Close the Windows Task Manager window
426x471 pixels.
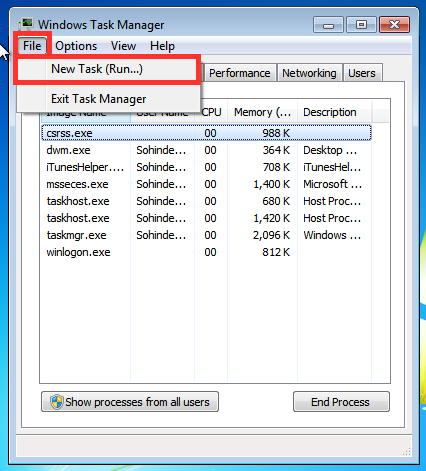coord(395,25)
